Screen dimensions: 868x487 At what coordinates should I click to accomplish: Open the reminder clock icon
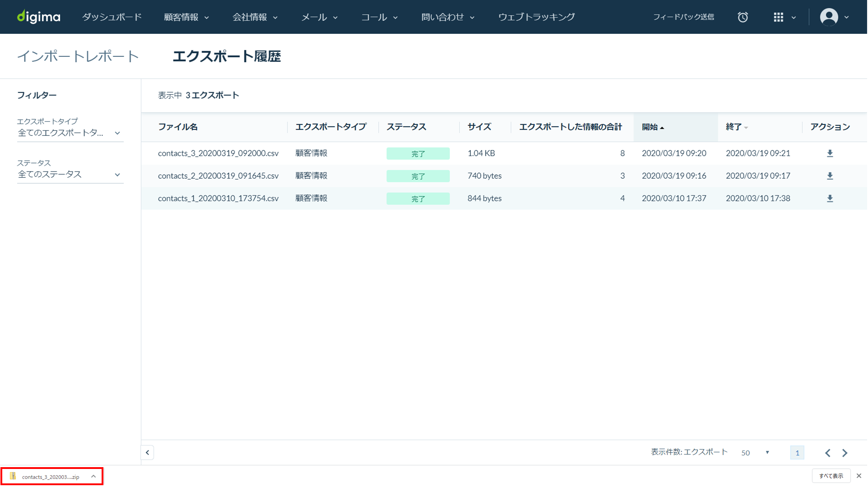point(743,17)
